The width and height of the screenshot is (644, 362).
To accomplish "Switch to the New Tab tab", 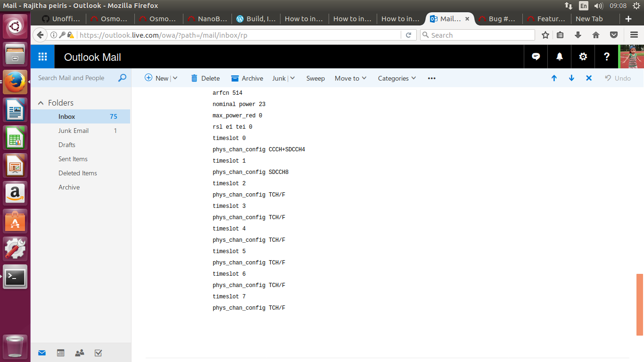I will [595, 19].
